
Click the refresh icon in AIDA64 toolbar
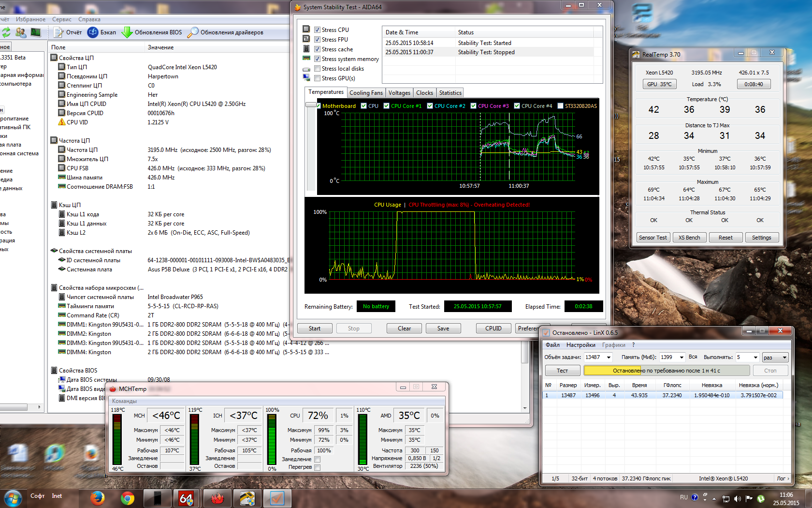click(x=6, y=32)
